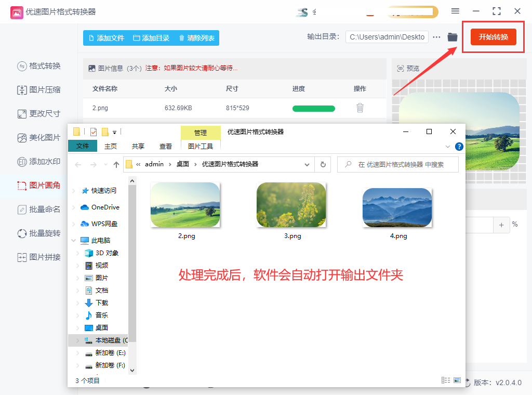This screenshot has width=532, height=395.
Task: Open the 主页 ribbon tab
Action: 111,146
